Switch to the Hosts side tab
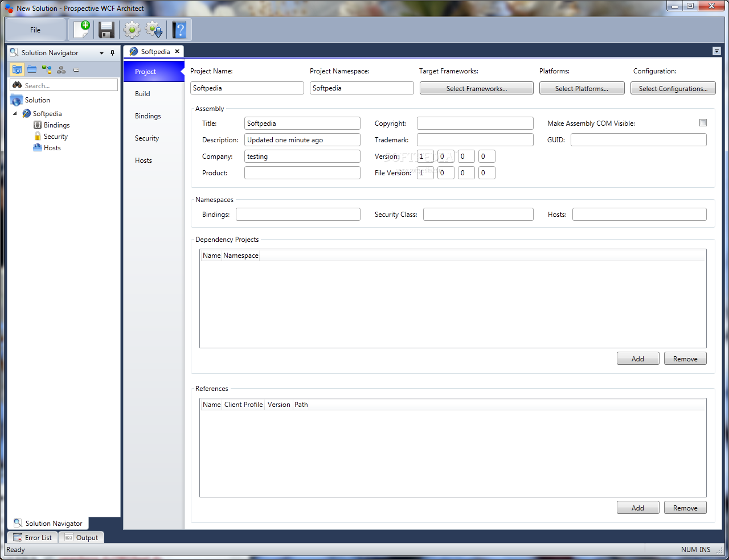 click(x=154, y=160)
